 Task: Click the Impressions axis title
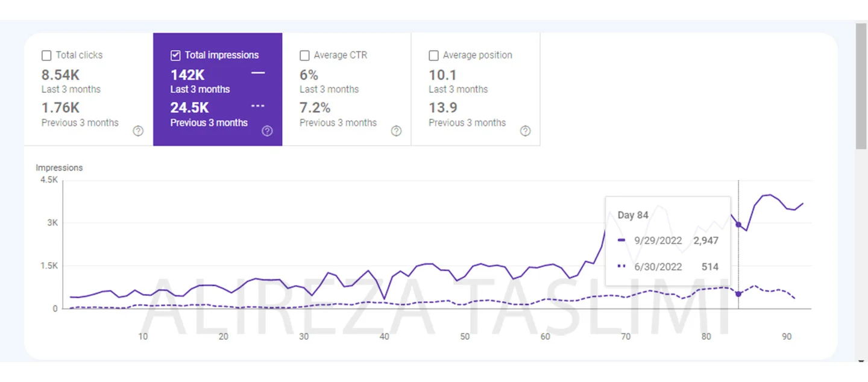[59, 168]
